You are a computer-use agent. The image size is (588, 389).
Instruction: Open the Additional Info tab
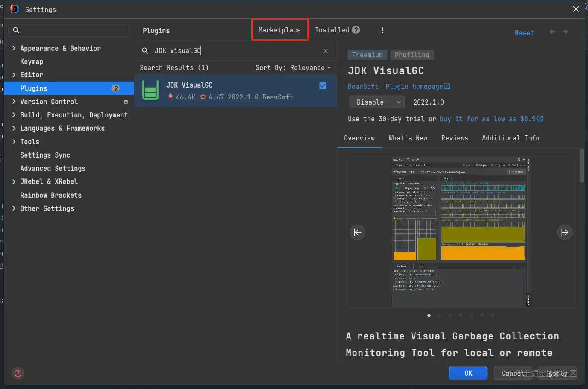pyautogui.click(x=511, y=138)
